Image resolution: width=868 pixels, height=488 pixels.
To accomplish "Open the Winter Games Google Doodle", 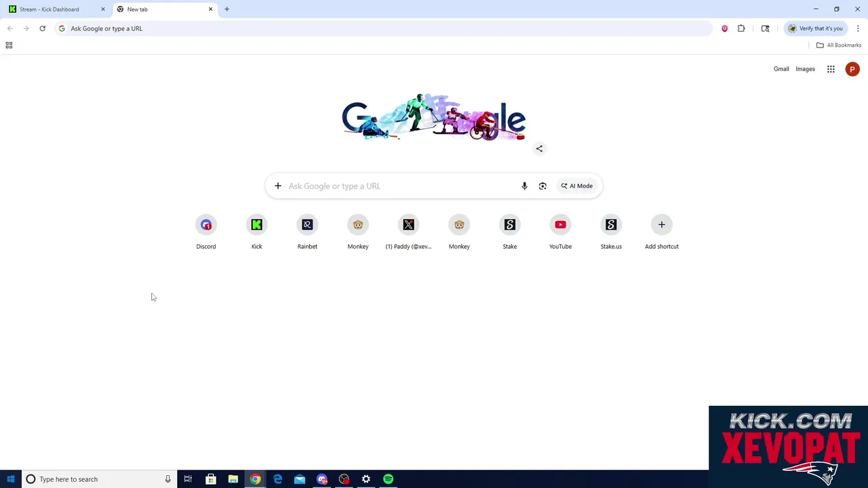I will click(434, 118).
